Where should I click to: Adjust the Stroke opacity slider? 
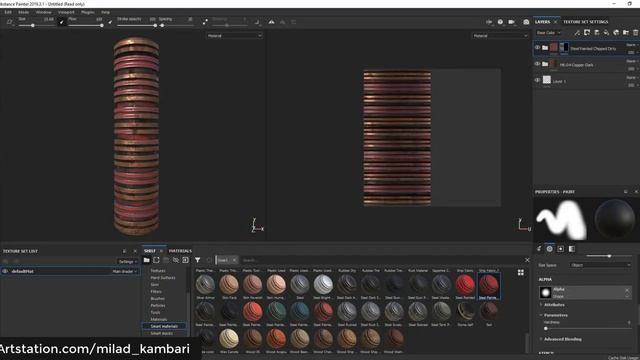pyautogui.click(x=137, y=25)
